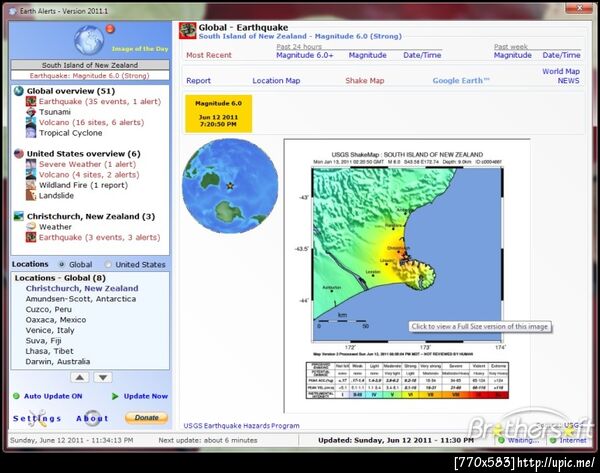This screenshot has height=473, width=600.
Task: Click the ShakeMap intensity color scale legend
Action: pyautogui.click(x=407, y=380)
